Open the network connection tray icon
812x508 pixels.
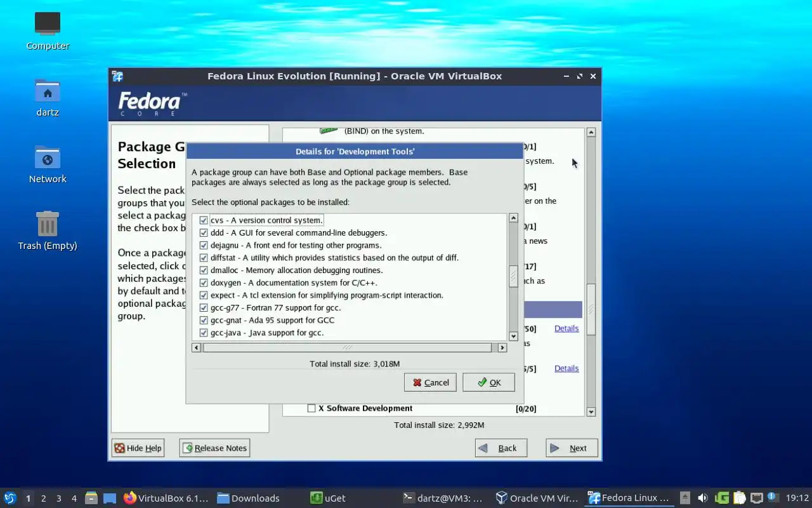pyautogui.click(x=756, y=498)
